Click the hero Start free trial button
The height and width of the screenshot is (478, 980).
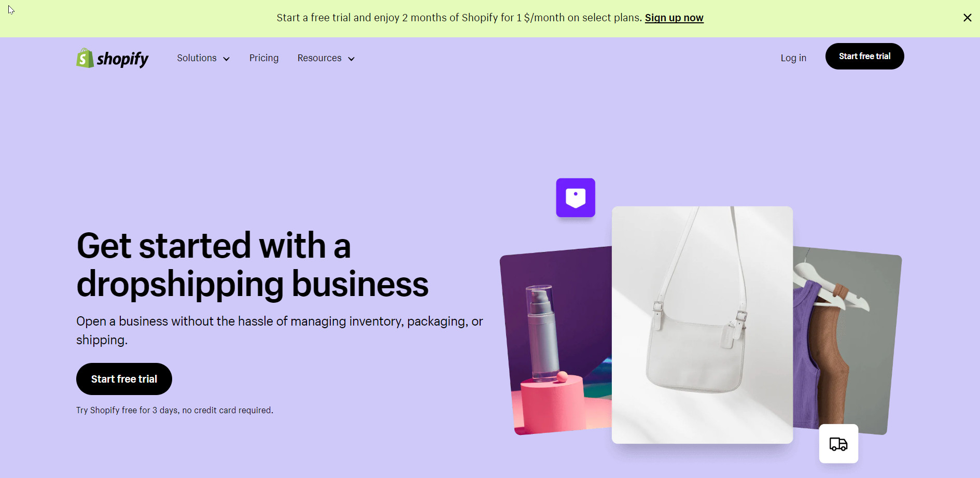(124, 379)
